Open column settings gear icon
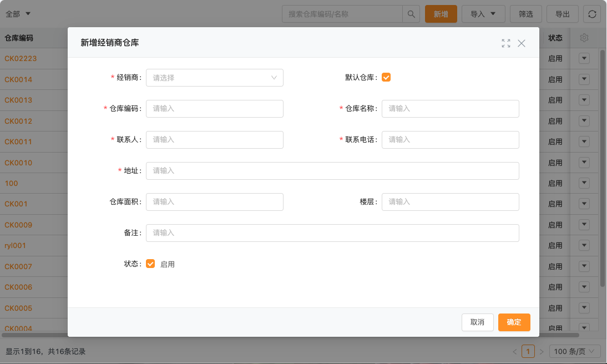 (584, 38)
